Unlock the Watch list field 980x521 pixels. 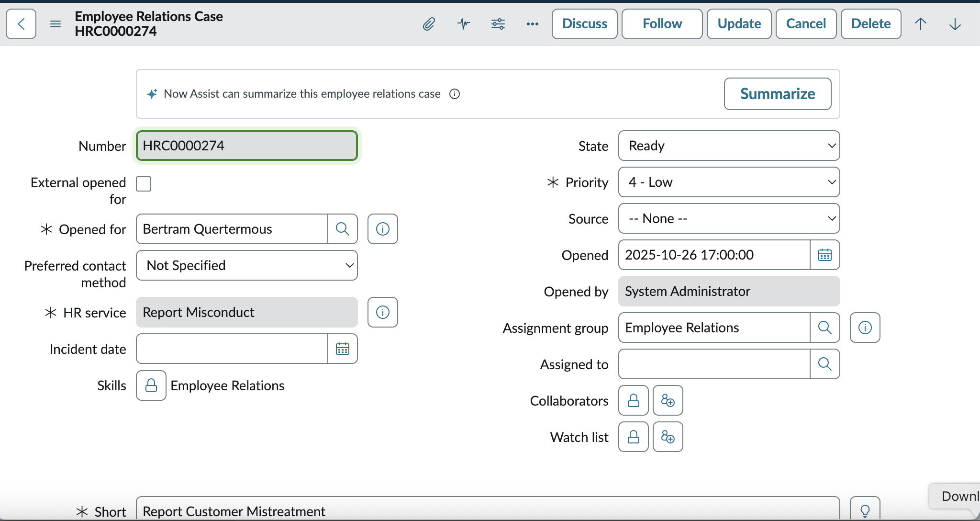(634, 437)
